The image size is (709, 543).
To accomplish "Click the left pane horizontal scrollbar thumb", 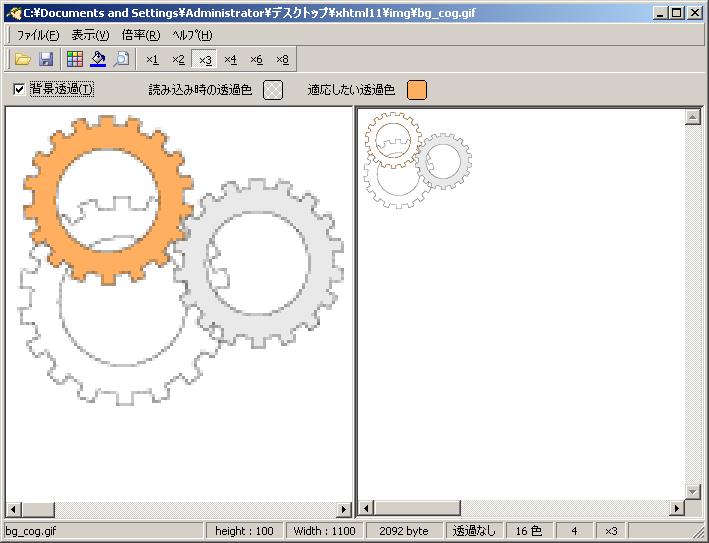I will (x=38, y=510).
